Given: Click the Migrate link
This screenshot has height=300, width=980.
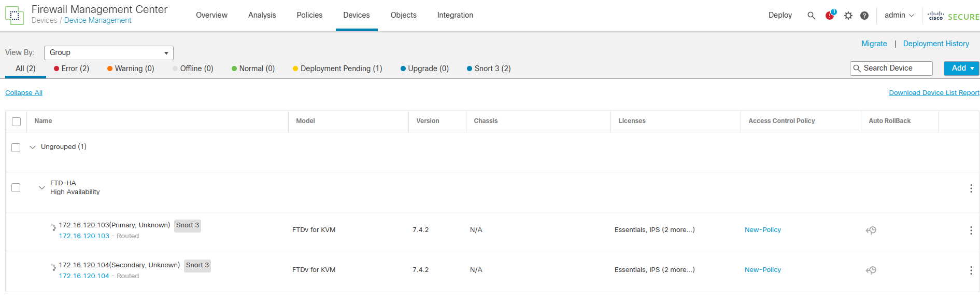Looking at the screenshot, I should (x=874, y=44).
